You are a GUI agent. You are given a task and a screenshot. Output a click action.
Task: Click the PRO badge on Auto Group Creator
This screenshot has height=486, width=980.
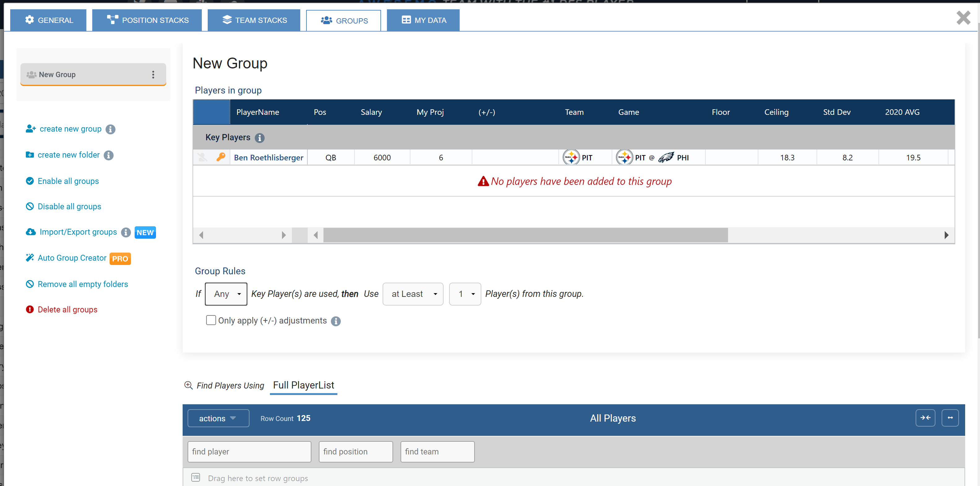(x=120, y=259)
